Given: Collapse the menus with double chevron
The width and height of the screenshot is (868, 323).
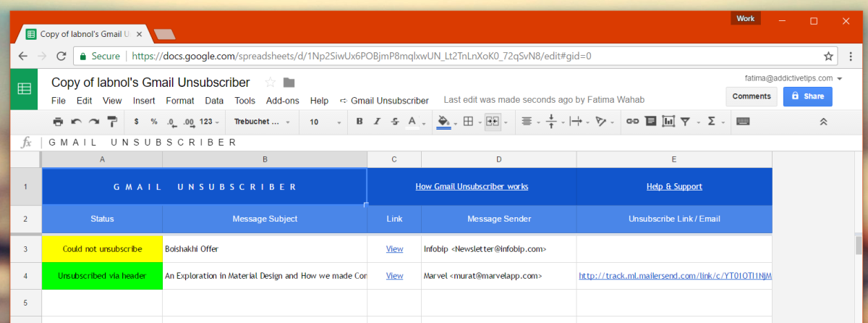Looking at the screenshot, I should pyautogui.click(x=823, y=122).
